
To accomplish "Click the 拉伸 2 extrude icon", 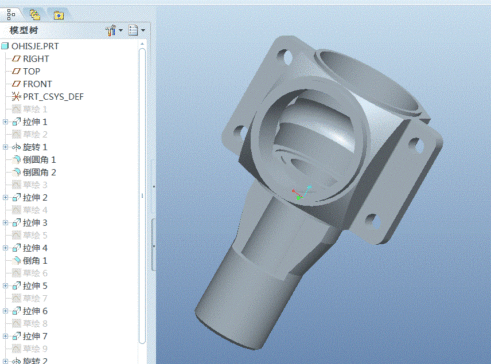I will tap(16, 198).
